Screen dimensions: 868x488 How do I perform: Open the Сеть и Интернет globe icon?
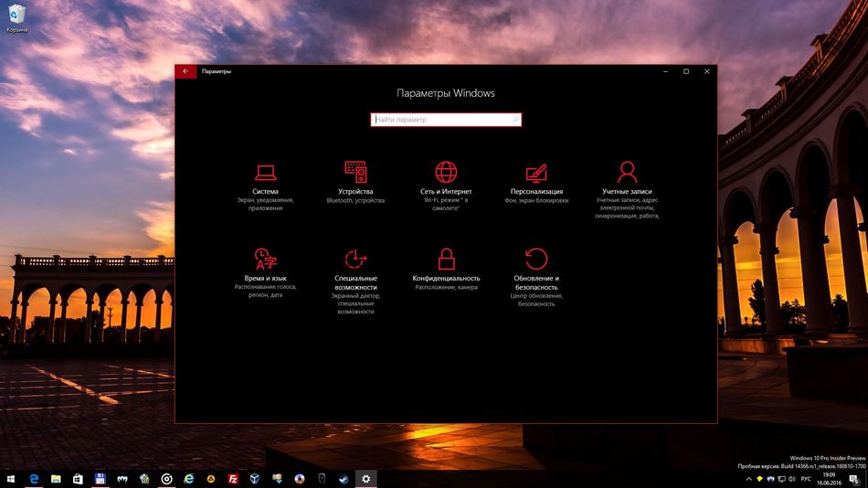(x=446, y=173)
